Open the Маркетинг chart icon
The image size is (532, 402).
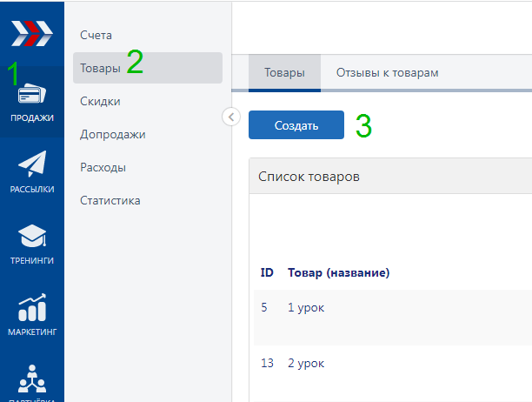[x=32, y=310]
